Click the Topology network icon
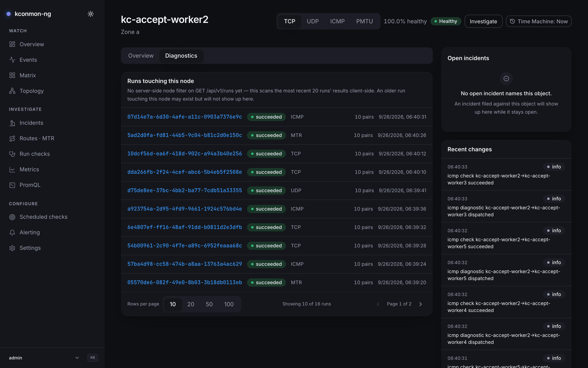This screenshot has height=368, width=588. (x=12, y=91)
